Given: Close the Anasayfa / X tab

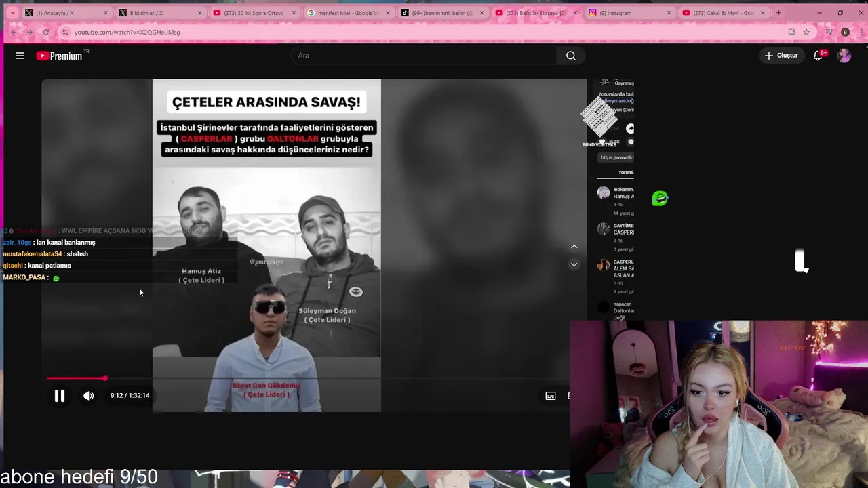Looking at the screenshot, I should [106, 13].
